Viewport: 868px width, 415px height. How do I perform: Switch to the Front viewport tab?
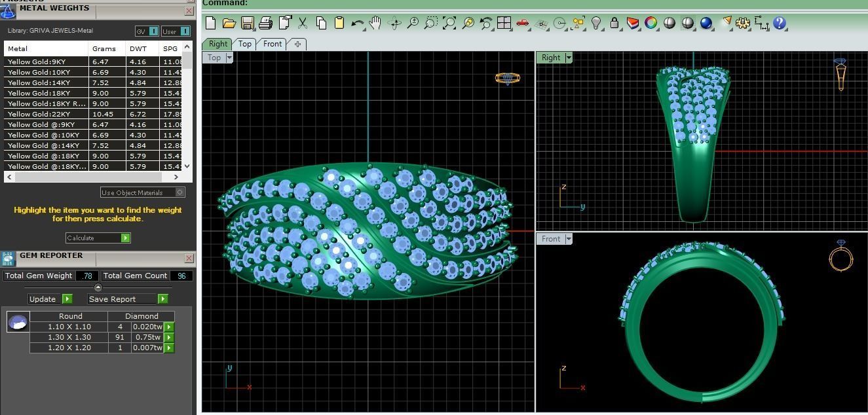click(273, 44)
